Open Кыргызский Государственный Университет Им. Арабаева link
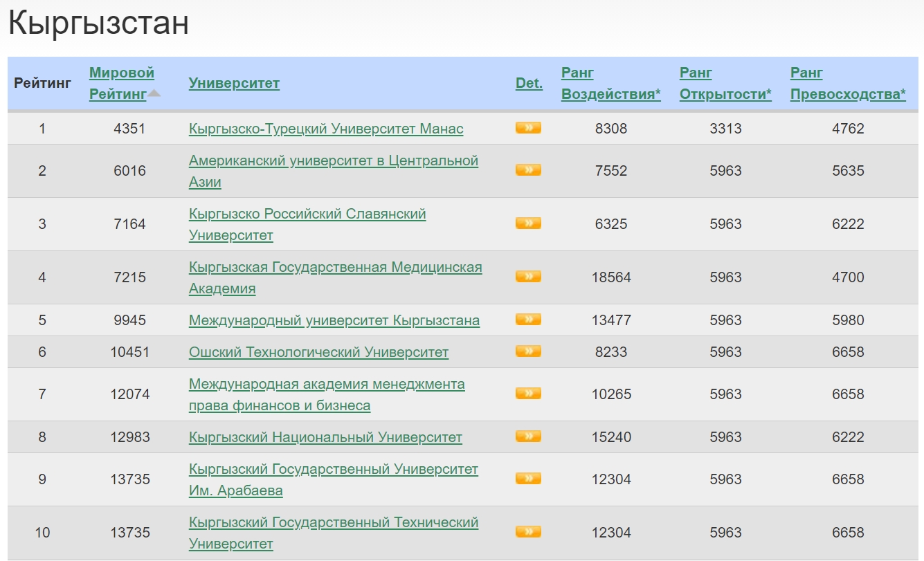 (x=334, y=479)
